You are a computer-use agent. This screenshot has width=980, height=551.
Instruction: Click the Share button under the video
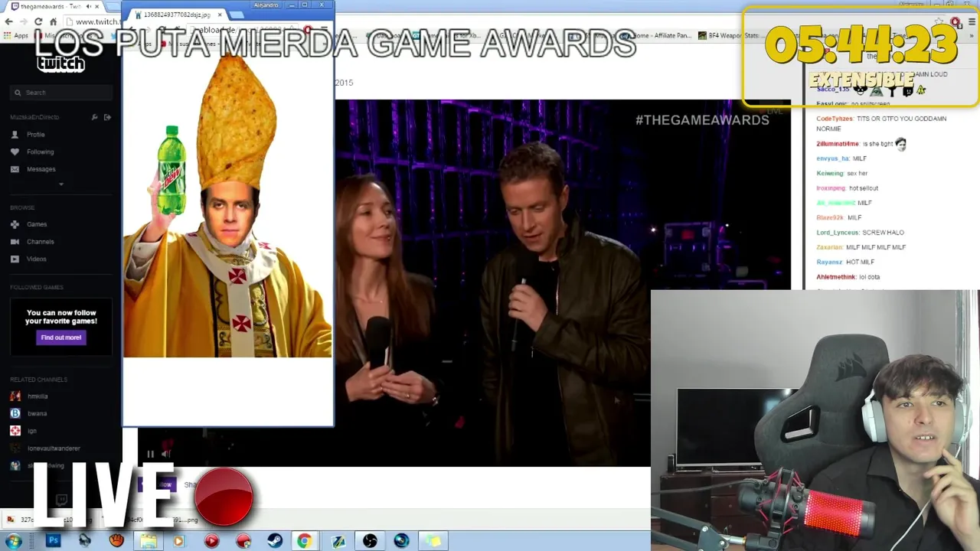point(190,484)
